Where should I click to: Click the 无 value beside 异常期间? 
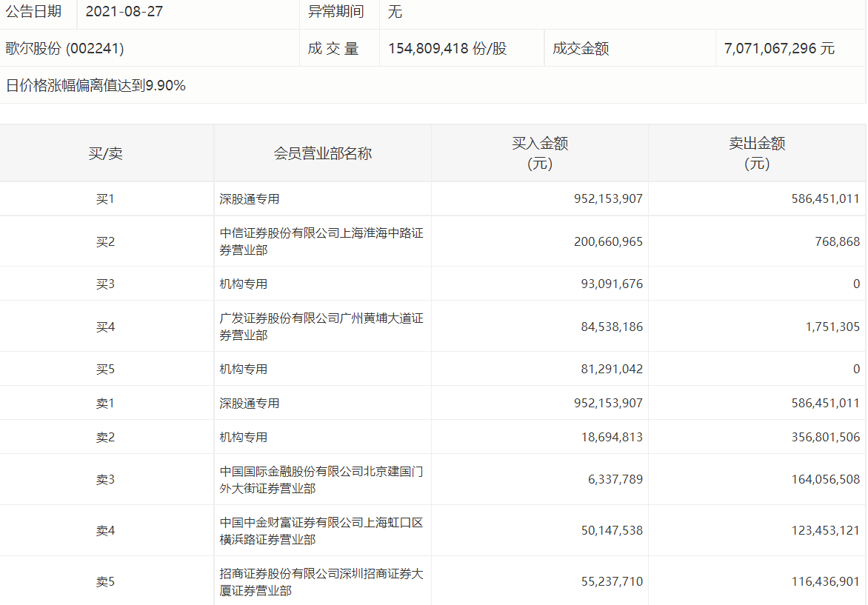tap(395, 12)
